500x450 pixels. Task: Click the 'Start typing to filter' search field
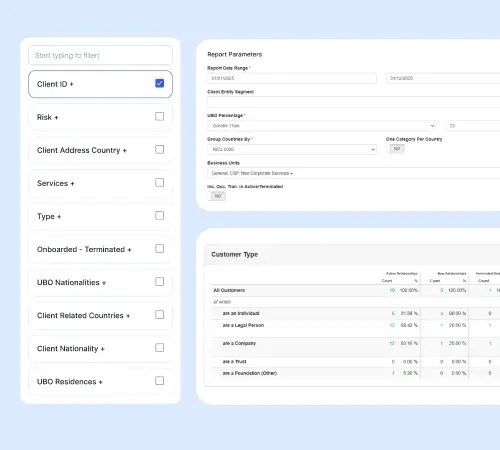click(100, 55)
